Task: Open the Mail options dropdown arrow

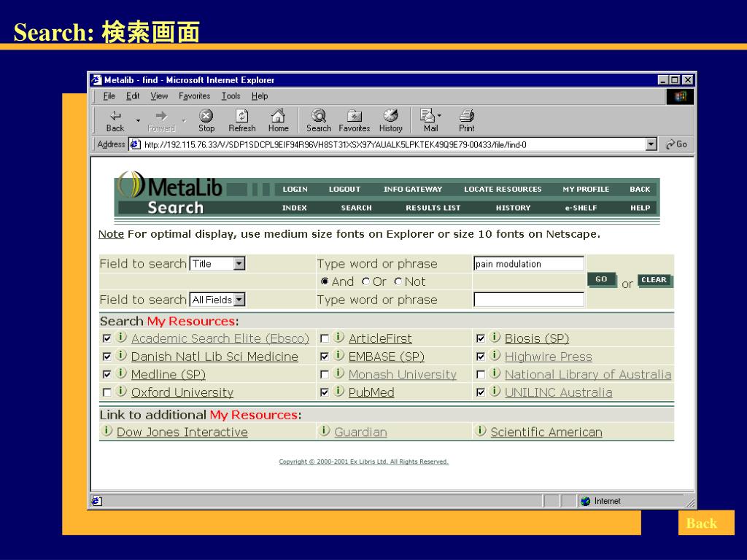Action: pos(439,116)
